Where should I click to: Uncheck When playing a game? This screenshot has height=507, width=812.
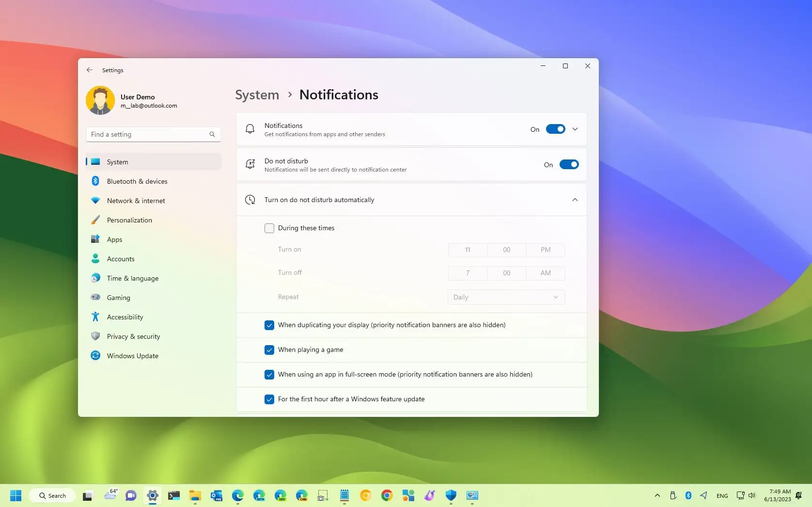click(269, 350)
